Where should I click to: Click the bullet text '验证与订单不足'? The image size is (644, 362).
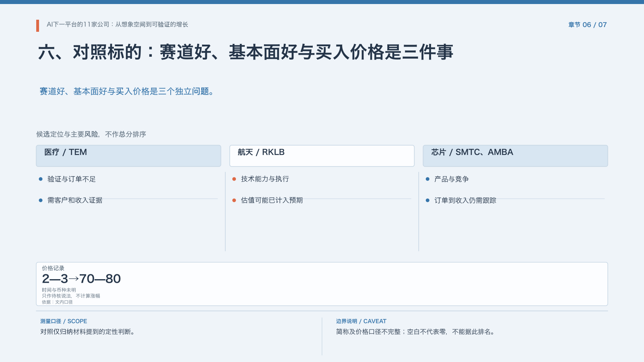pyautogui.click(x=72, y=179)
